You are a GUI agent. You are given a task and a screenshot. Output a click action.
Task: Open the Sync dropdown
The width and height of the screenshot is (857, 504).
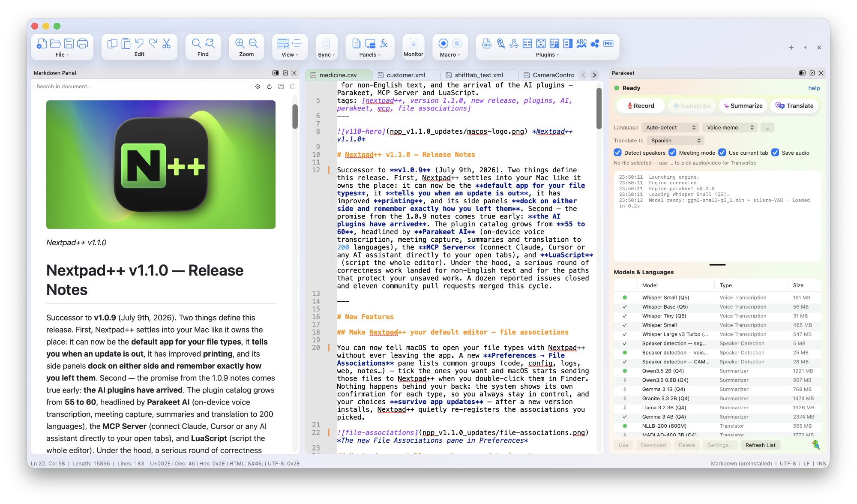coord(327,55)
